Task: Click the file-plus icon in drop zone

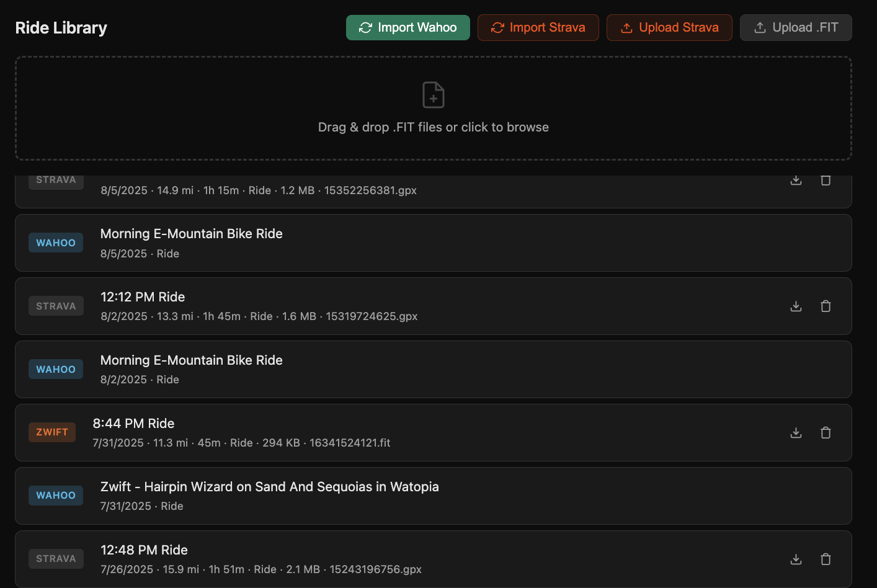Action: [x=433, y=95]
